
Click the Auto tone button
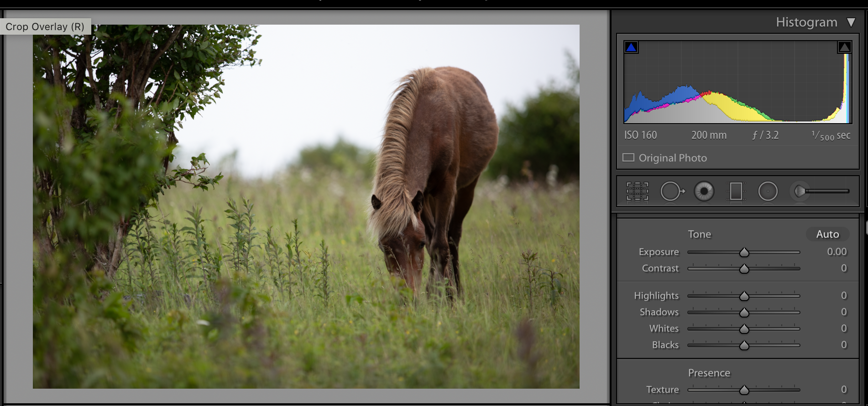(827, 234)
